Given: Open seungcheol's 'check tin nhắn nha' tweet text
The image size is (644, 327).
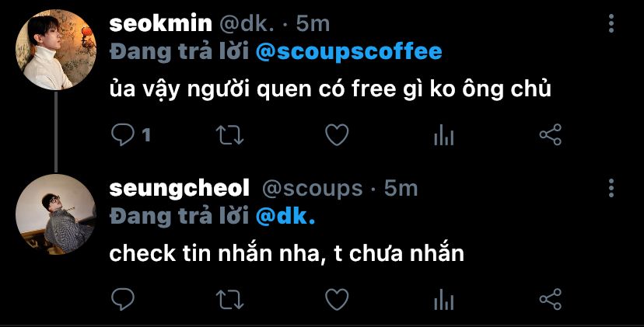Looking at the screenshot, I should [287, 253].
